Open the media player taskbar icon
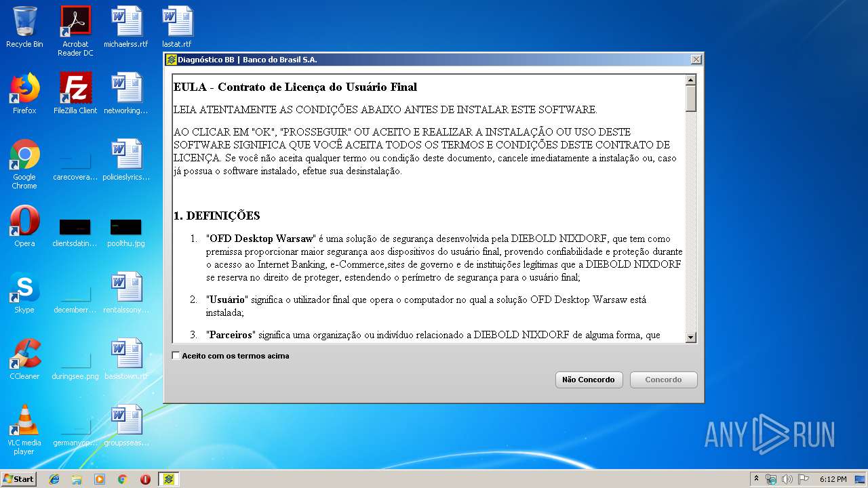 point(100,479)
